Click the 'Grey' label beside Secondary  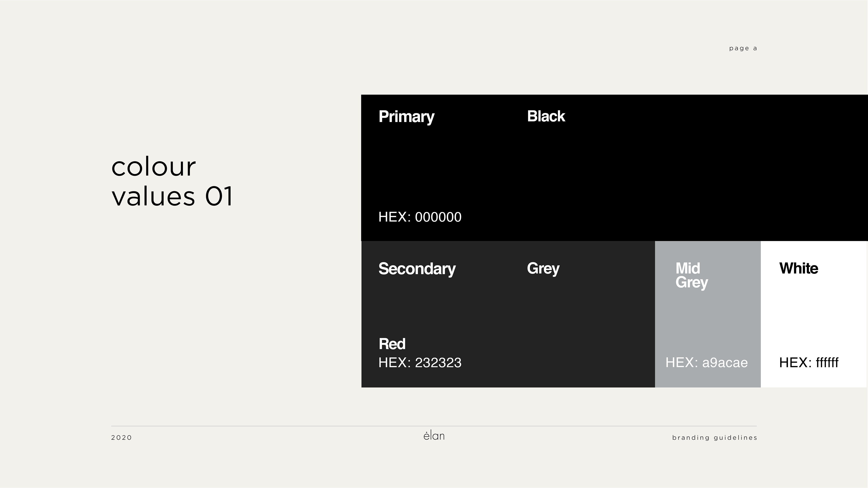pos(543,269)
